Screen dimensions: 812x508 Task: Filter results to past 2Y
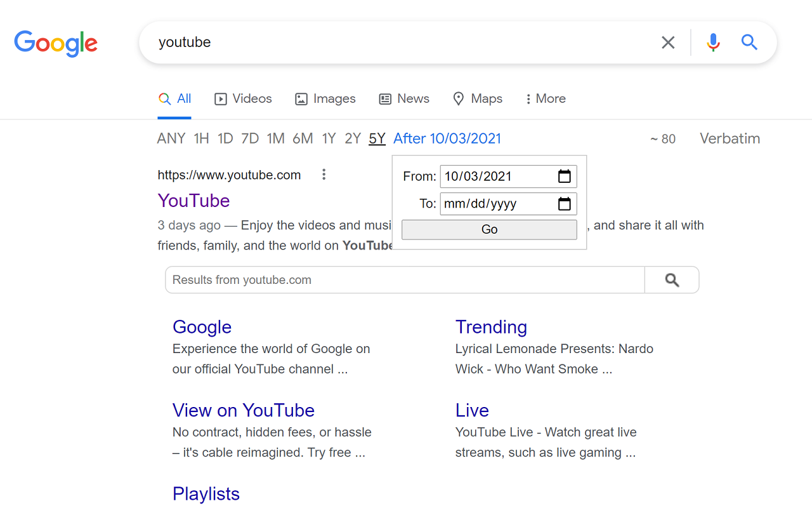(353, 138)
